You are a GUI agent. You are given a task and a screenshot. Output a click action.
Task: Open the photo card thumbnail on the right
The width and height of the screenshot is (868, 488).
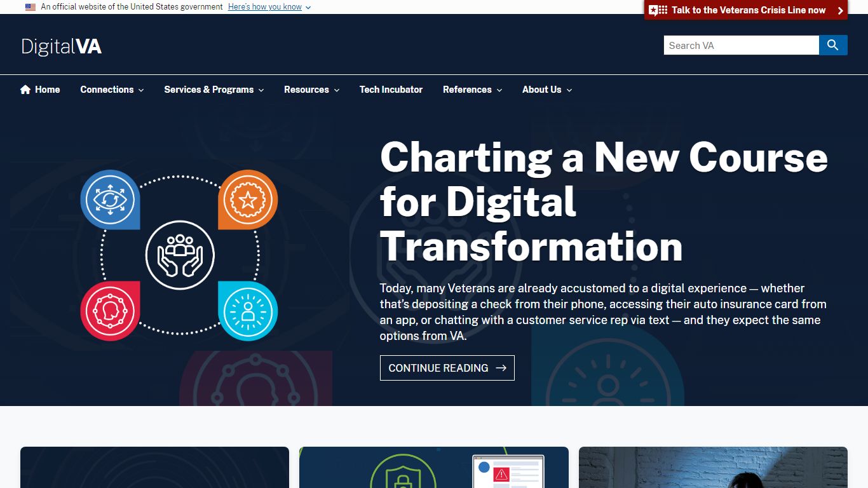pos(713,467)
